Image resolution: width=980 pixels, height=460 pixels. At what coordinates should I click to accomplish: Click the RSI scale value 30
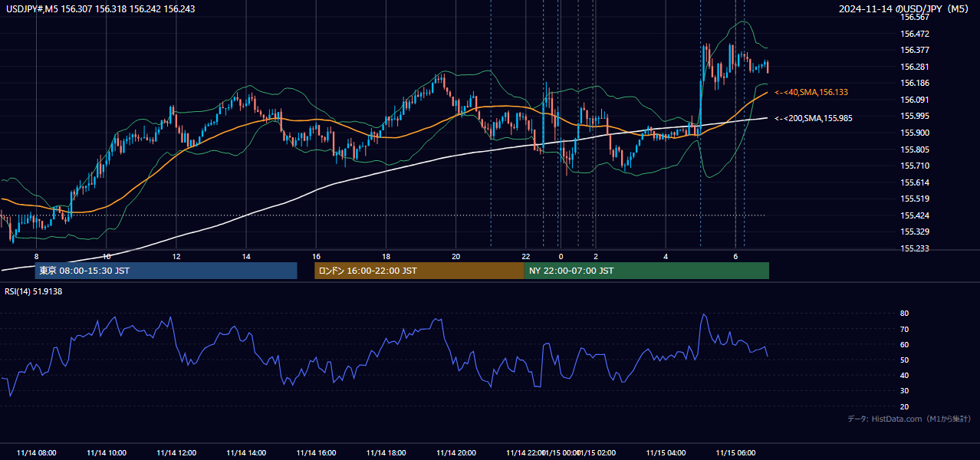tap(905, 391)
